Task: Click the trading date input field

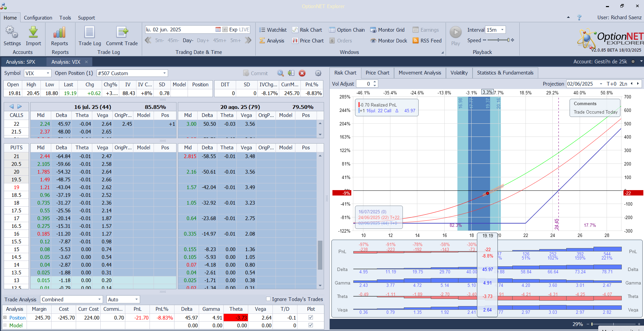Action: point(180,30)
